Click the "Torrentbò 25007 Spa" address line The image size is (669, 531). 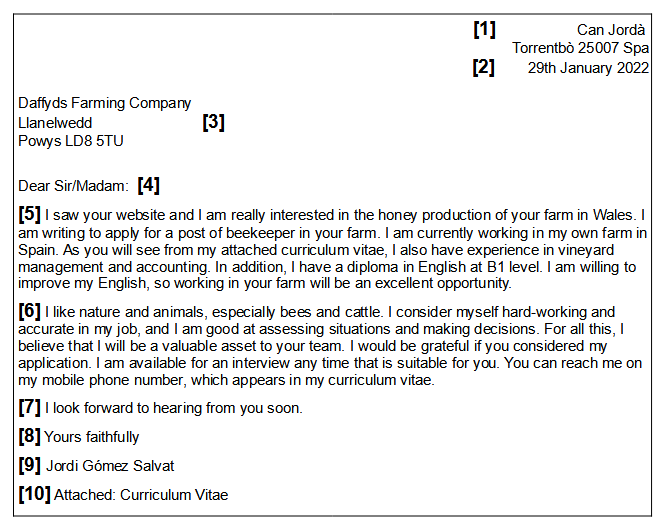(x=580, y=48)
